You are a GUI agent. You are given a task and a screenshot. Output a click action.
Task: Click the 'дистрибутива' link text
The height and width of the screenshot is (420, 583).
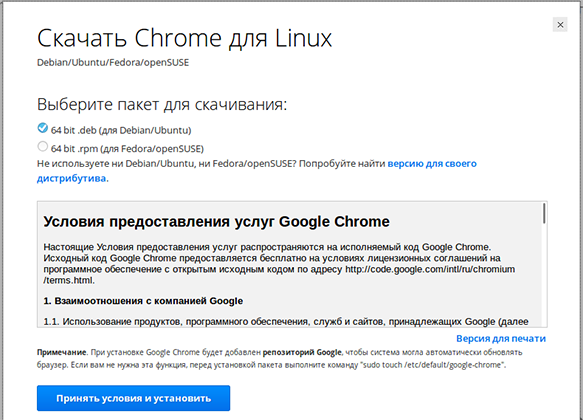click(x=71, y=178)
